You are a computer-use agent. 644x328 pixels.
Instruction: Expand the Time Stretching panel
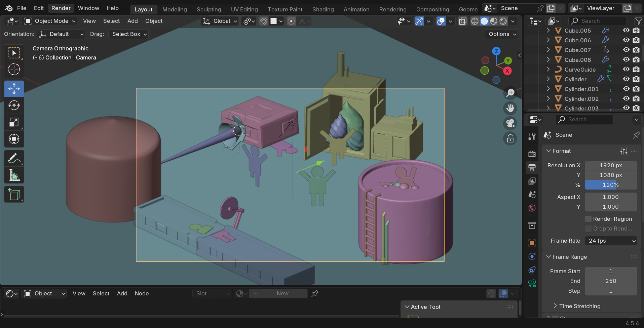pos(579,306)
